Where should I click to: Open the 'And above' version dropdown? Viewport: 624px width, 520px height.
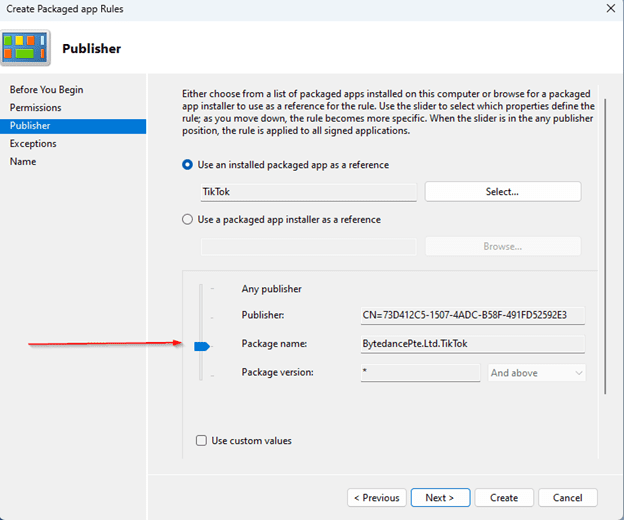536,373
